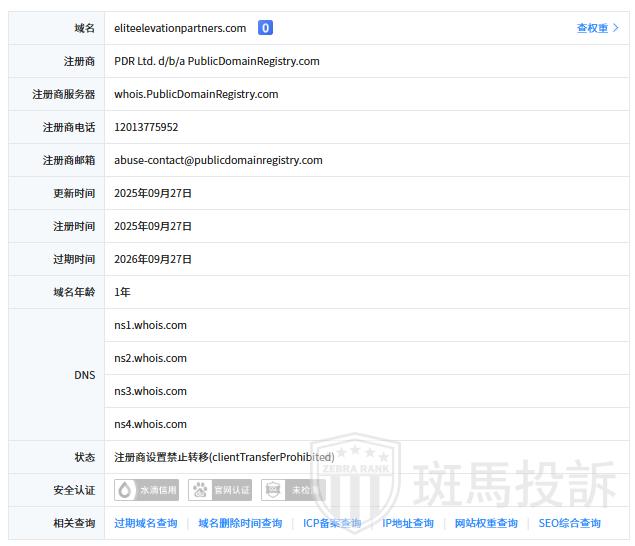Click registrar phone number 12013775952
Viewport: 635px width, 546px height.
146,127
